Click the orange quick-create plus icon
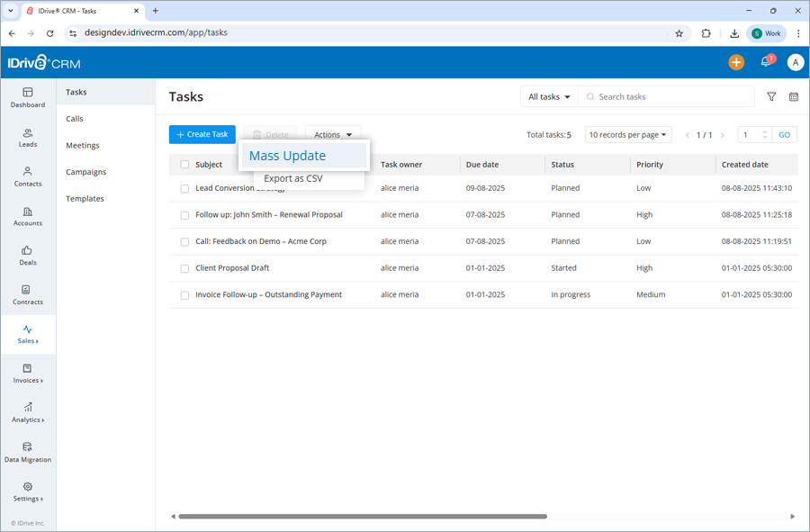This screenshot has height=532, width=810. point(736,62)
